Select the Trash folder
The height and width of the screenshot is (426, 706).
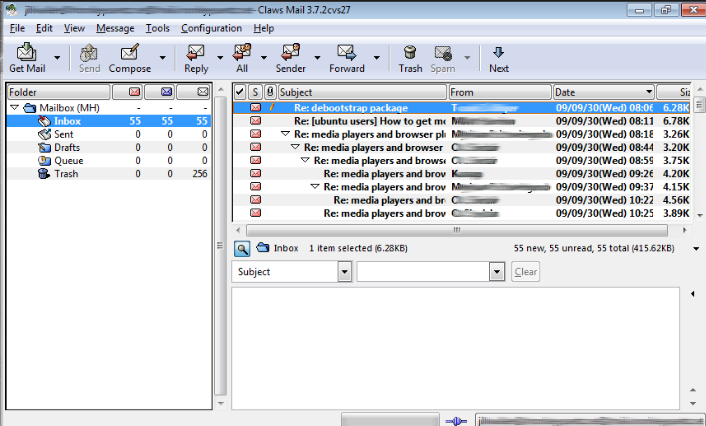(x=109, y=173)
